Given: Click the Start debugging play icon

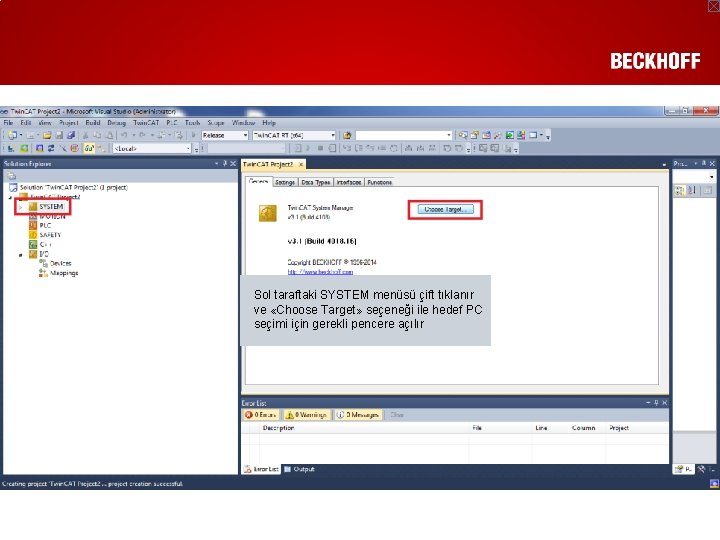Looking at the screenshot, I should click(x=193, y=135).
